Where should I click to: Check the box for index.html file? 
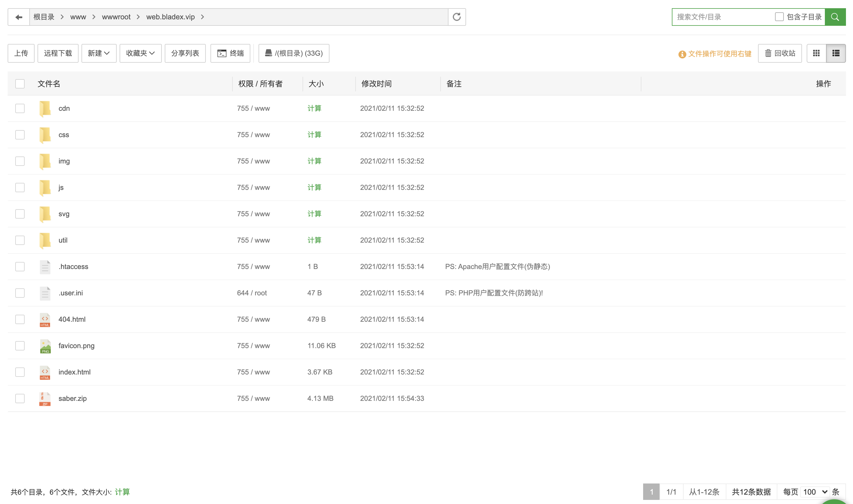click(x=20, y=372)
